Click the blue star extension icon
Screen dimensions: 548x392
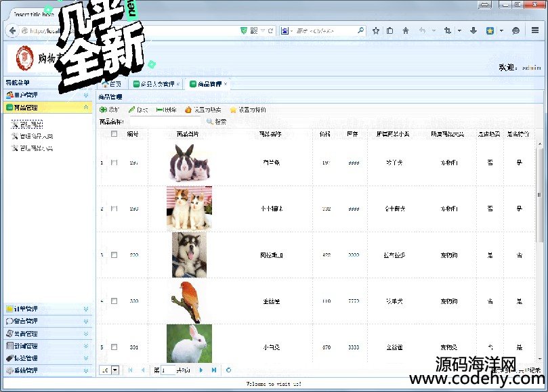coord(490,30)
